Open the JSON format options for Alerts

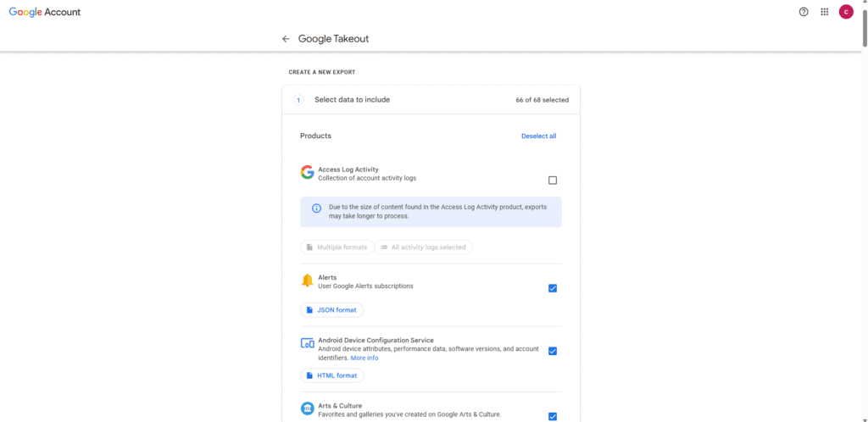(332, 310)
